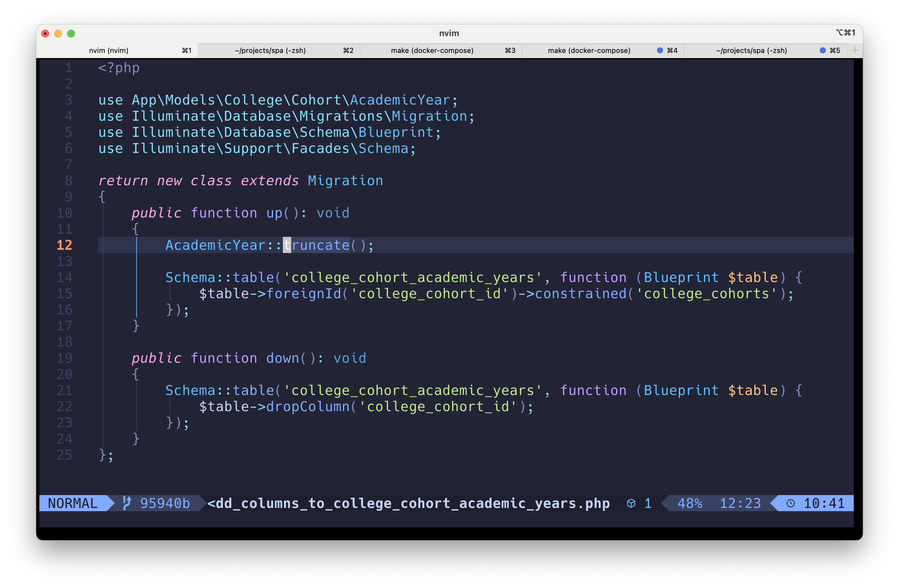Select the make (docker-compose) tab ⌘4

[603, 51]
